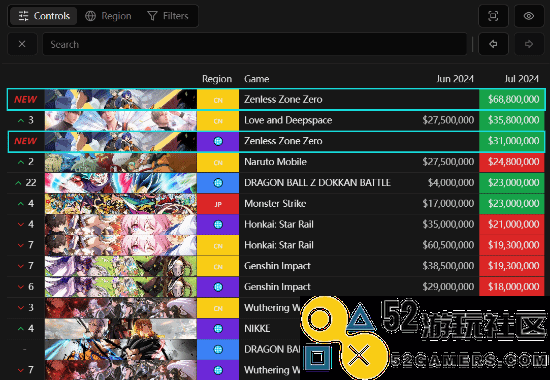Select the CN region badge for Zenless Zone Zero
Viewport: 550px width, 380px height.
click(218, 100)
